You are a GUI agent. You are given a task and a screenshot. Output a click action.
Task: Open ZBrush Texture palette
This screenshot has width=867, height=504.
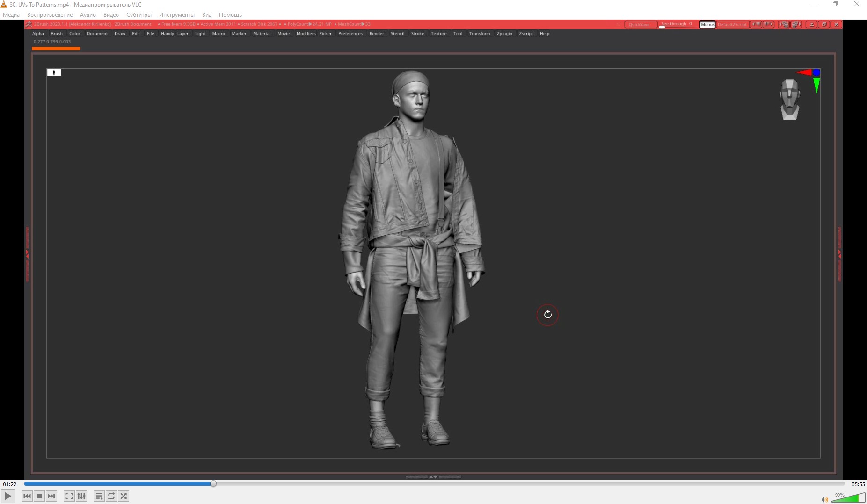pyautogui.click(x=438, y=34)
